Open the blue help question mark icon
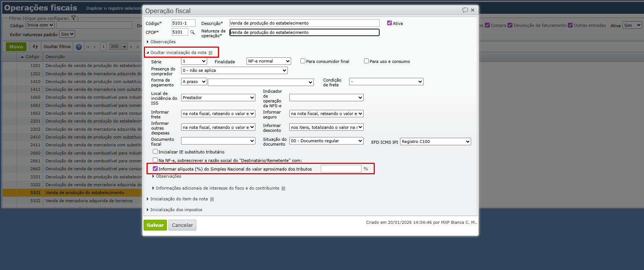 (79, 47)
